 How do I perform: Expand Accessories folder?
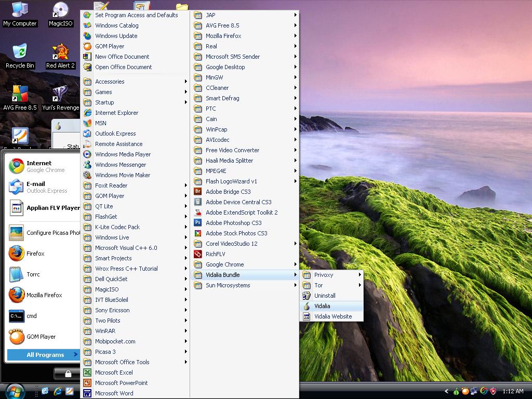(135, 82)
